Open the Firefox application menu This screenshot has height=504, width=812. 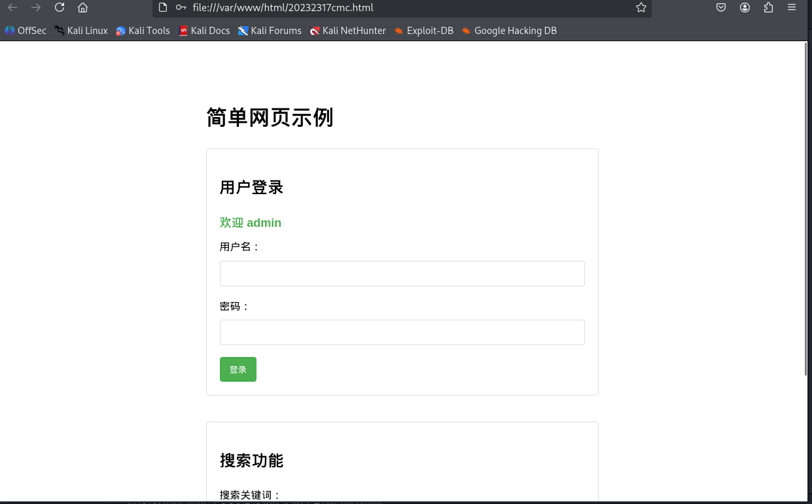[792, 7]
